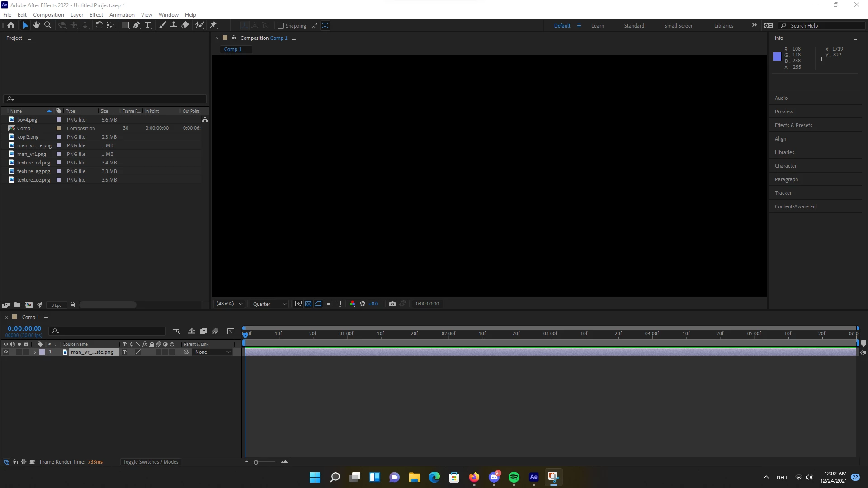Toggle lock column for layer 1
Screen dimensions: 868x488
coord(26,352)
